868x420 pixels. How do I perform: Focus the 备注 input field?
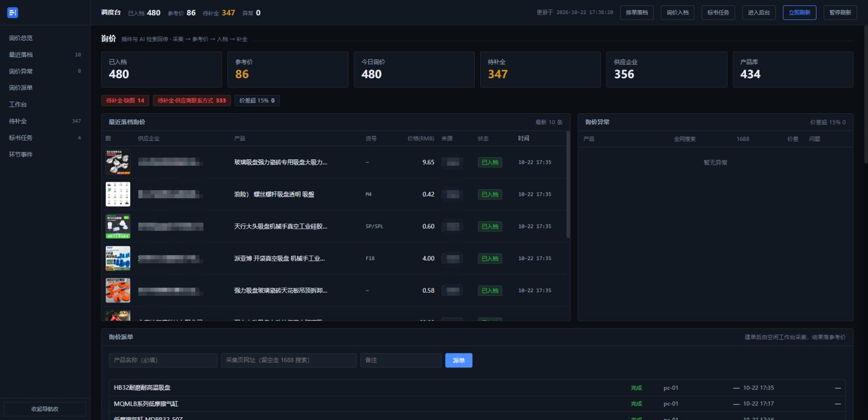[401, 360]
